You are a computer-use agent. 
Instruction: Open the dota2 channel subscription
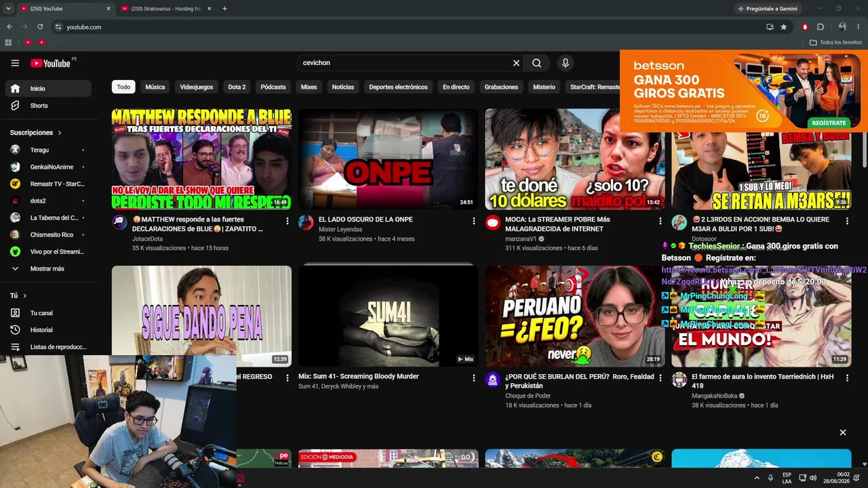tap(48, 201)
